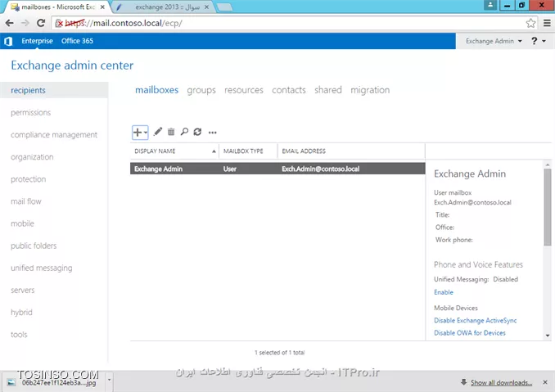Click Enable unified messaging link

[x=444, y=292]
